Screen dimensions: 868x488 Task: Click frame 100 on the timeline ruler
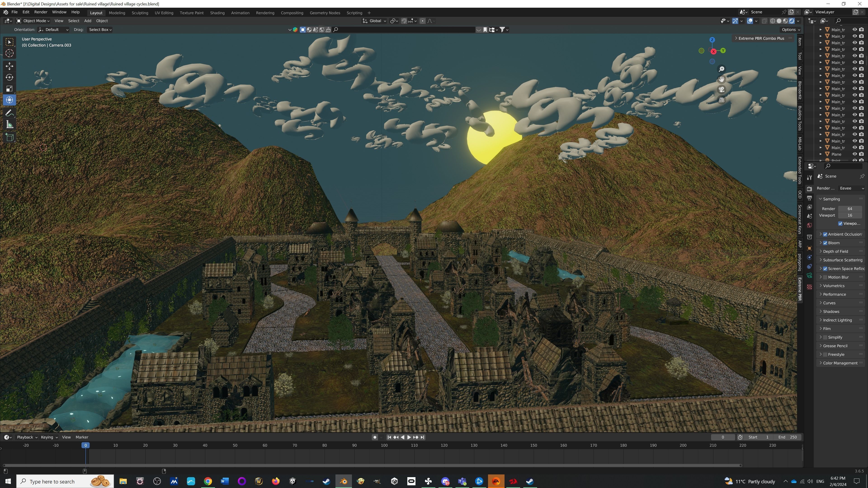click(x=384, y=445)
